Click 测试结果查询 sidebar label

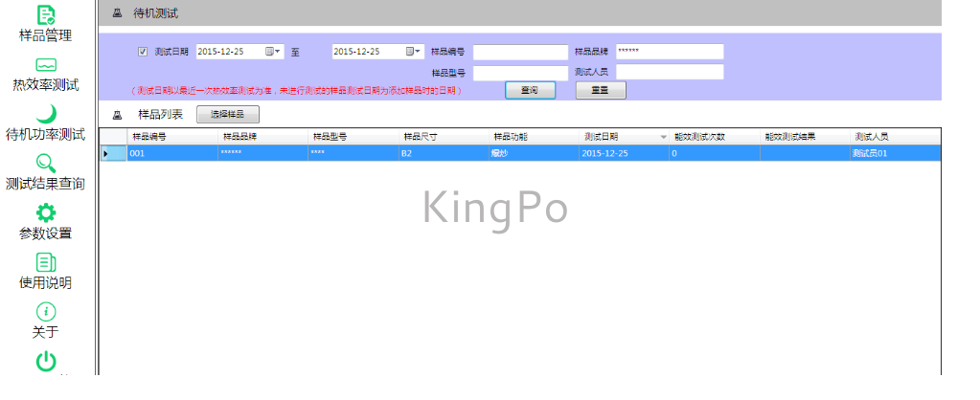click(x=46, y=184)
